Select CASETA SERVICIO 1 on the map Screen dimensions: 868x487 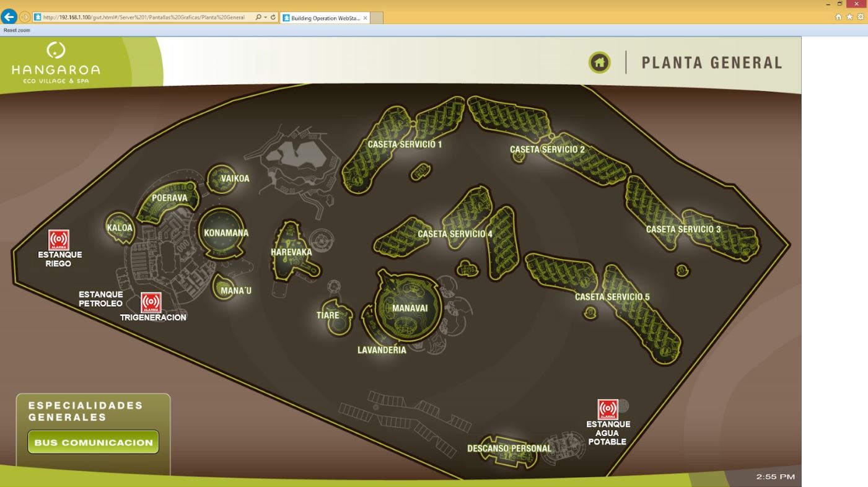coord(405,144)
